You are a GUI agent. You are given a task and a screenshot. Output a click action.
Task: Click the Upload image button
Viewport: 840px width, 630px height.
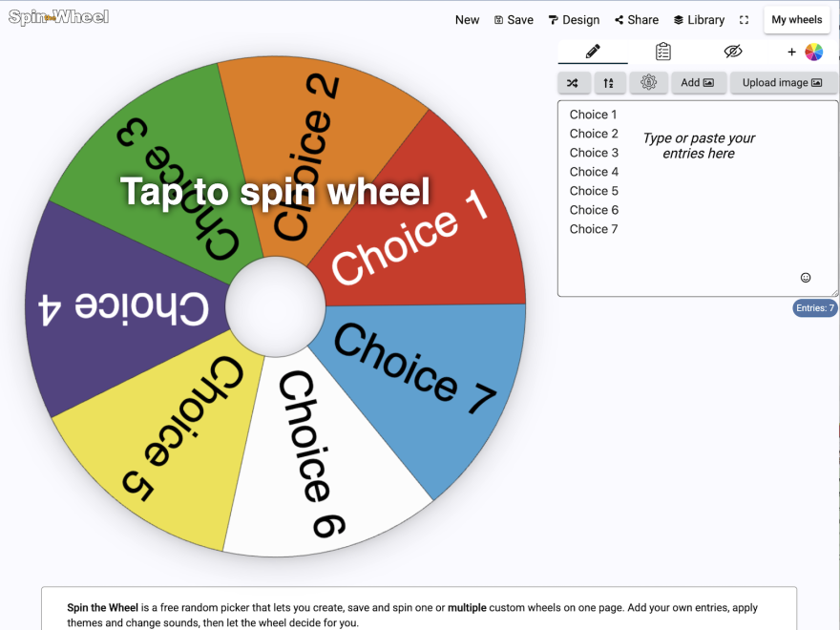tap(784, 82)
